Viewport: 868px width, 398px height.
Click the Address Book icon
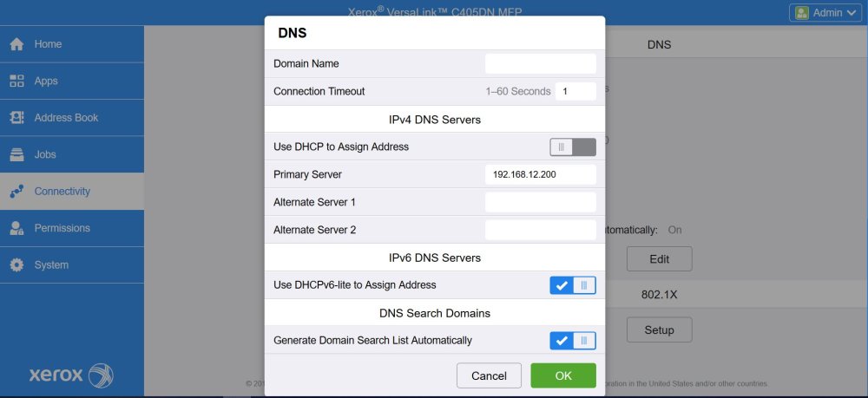[16, 118]
